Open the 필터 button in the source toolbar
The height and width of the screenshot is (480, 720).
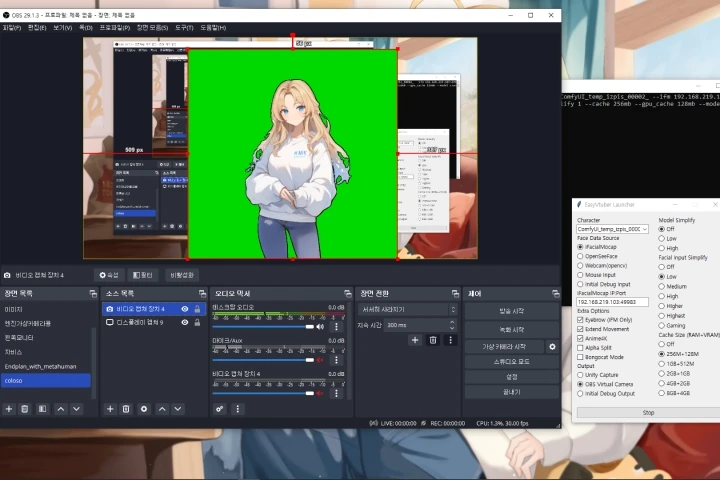(143, 275)
